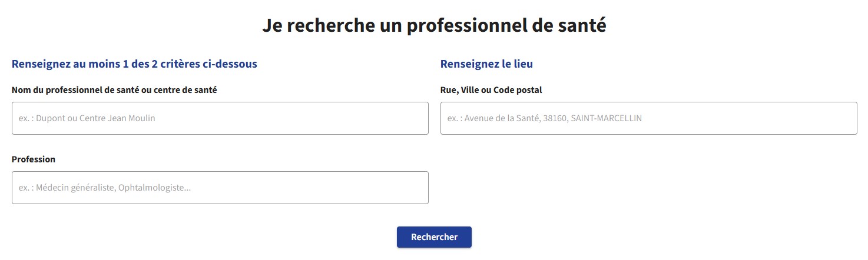Viewport: 868px width, 260px height.
Task: Click the 'Renseignez le lieu' heading
Action: tap(486, 64)
